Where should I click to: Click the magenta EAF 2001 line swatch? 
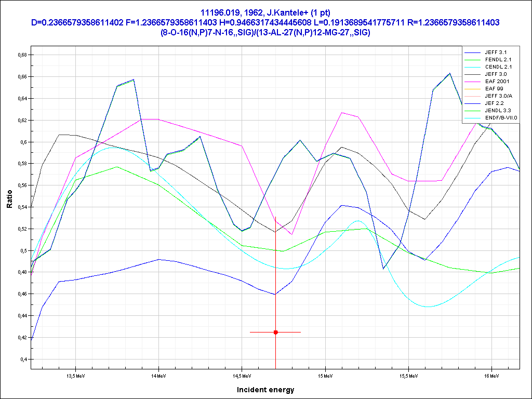[472, 82]
